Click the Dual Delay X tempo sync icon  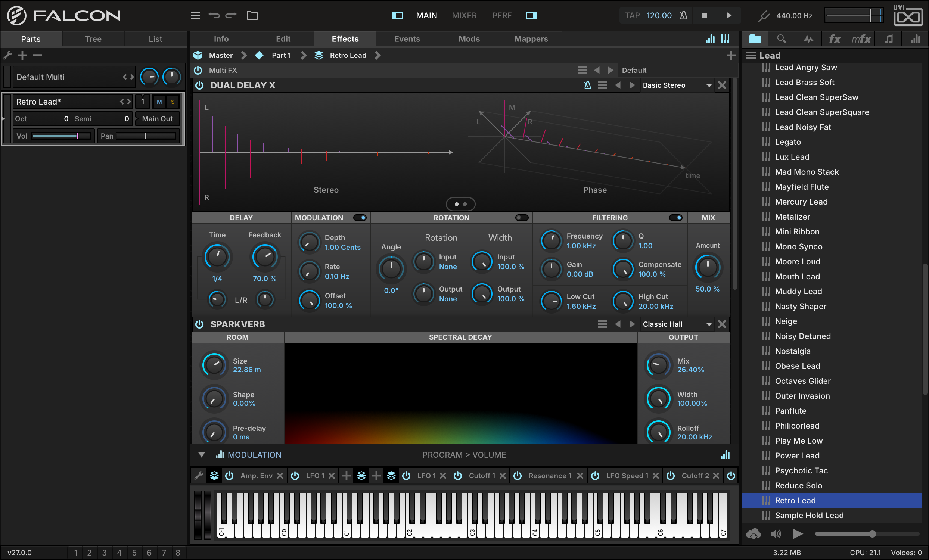coord(587,85)
